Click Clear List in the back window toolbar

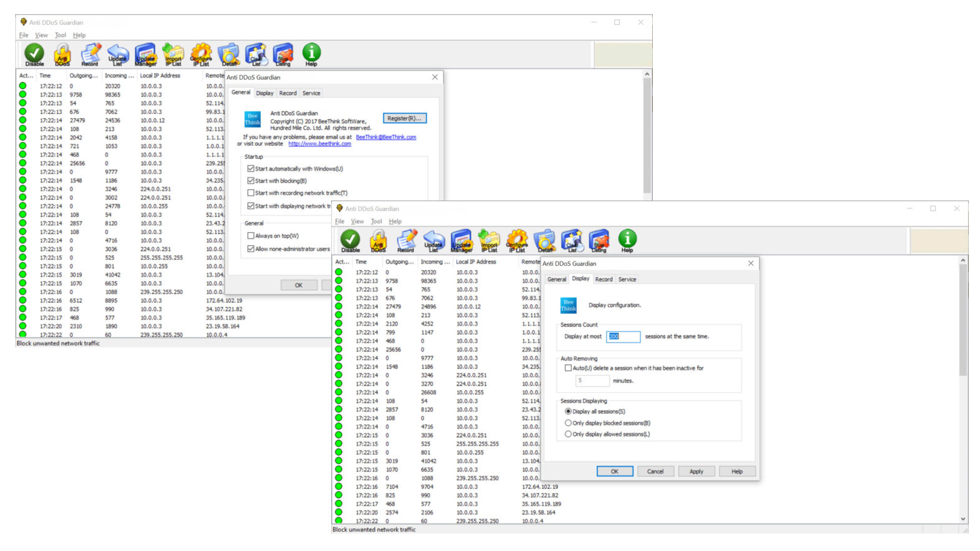tap(256, 54)
